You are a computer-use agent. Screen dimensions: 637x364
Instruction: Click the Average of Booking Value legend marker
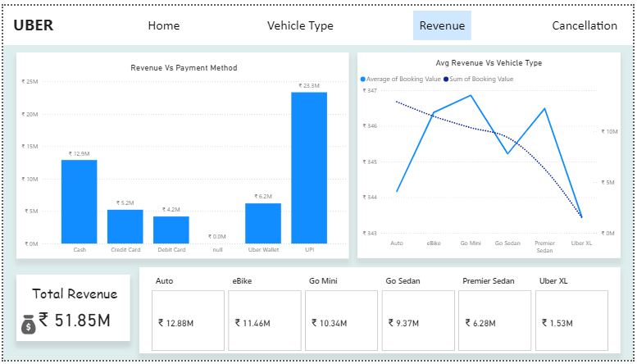point(363,80)
